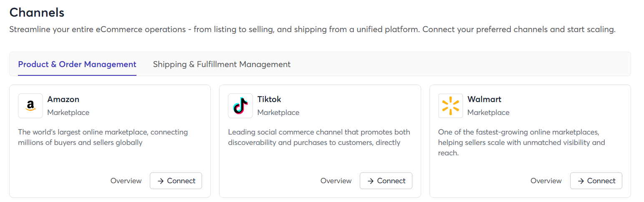This screenshot has width=644, height=202.
Task: Click the Channels page heading
Action: 37,12
